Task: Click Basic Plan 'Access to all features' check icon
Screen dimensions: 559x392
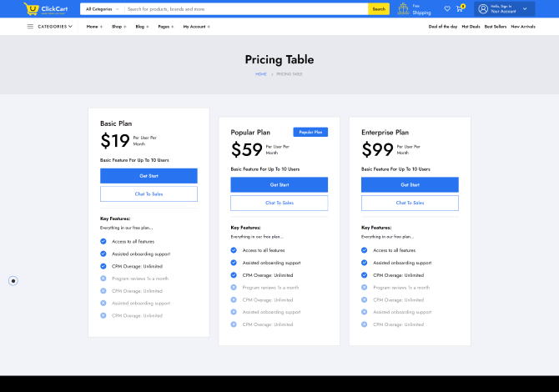Action: click(103, 241)
